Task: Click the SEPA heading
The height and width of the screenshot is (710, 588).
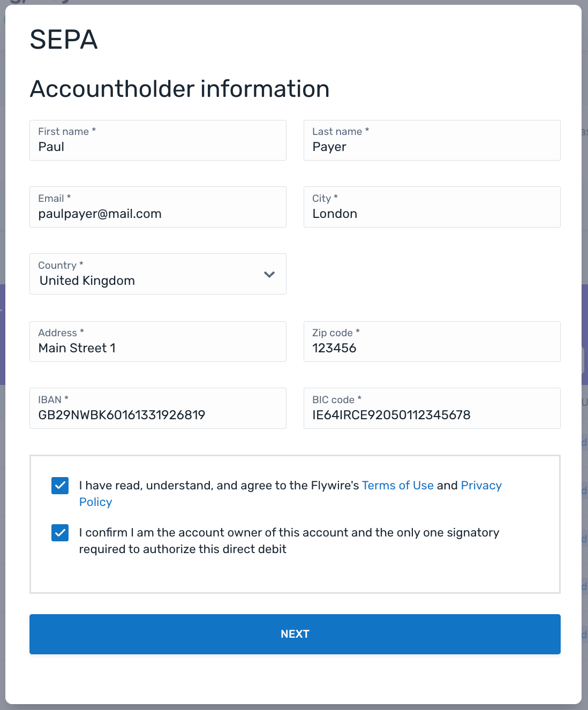Action: click(64, 40)
